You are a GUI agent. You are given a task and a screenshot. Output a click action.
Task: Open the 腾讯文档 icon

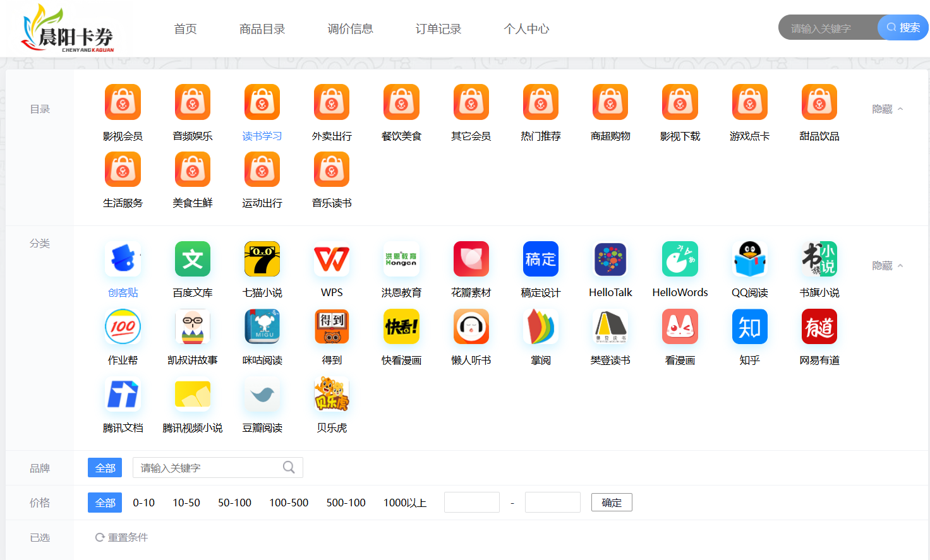[x=123, y=395]
